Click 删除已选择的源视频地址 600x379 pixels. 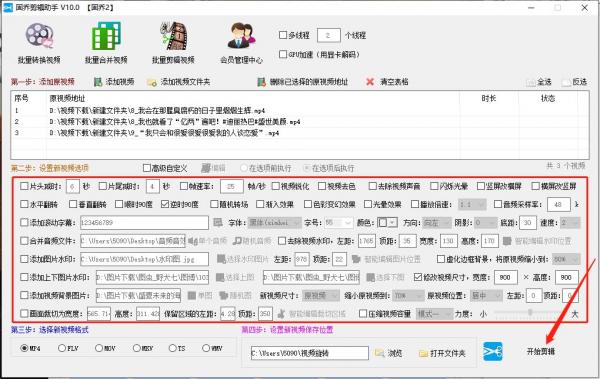(x=302, y=82)
